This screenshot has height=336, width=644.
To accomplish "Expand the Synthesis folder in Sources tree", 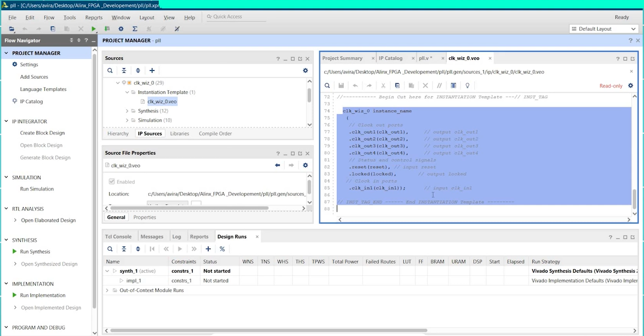I will [128, 111].
